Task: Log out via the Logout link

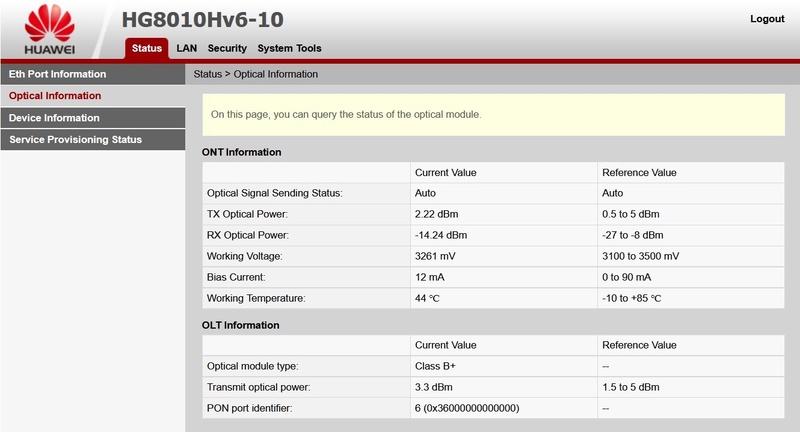Action: click(x=767, y=19)
